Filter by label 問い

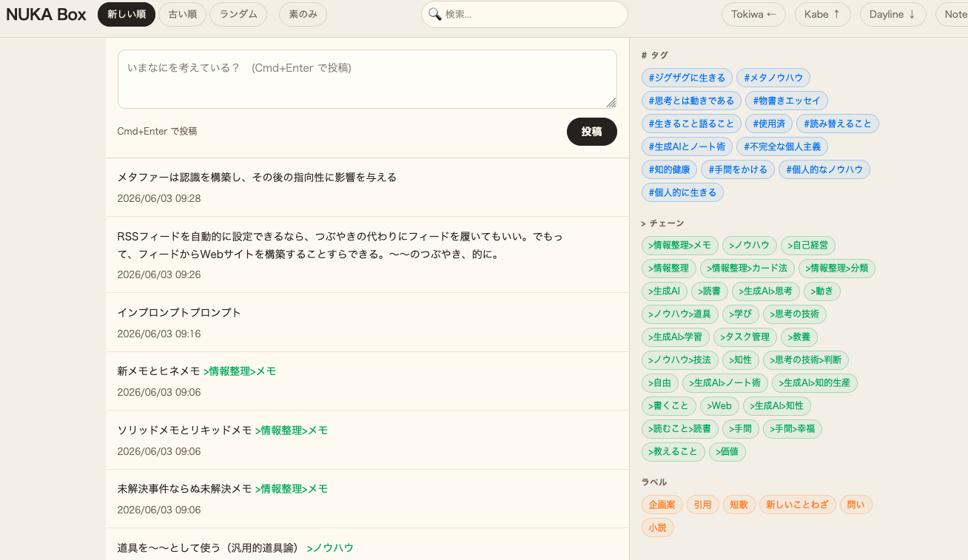pyautogui.click(x=856, y=505)
